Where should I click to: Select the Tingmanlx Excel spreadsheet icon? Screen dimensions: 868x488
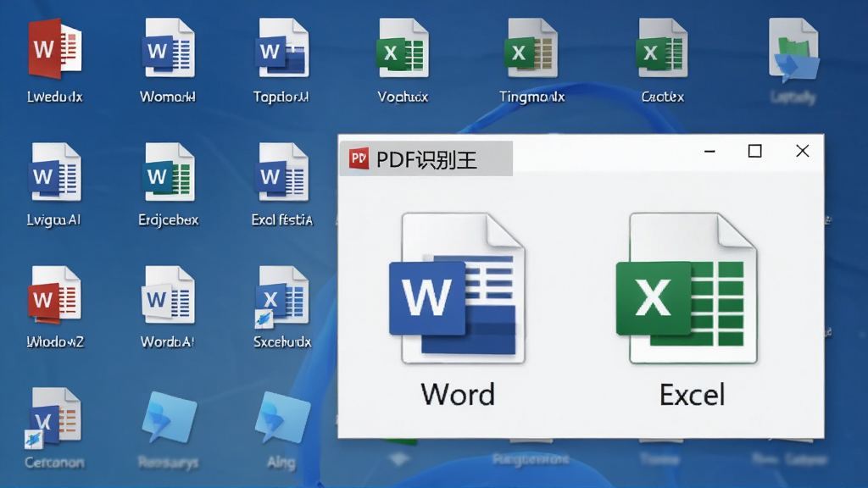(x=531, y=47)
